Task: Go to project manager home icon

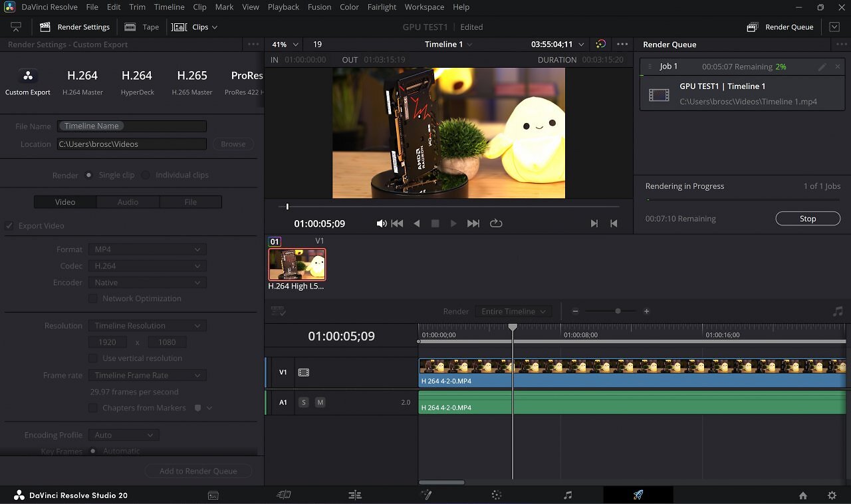Action: coord(803,495)
